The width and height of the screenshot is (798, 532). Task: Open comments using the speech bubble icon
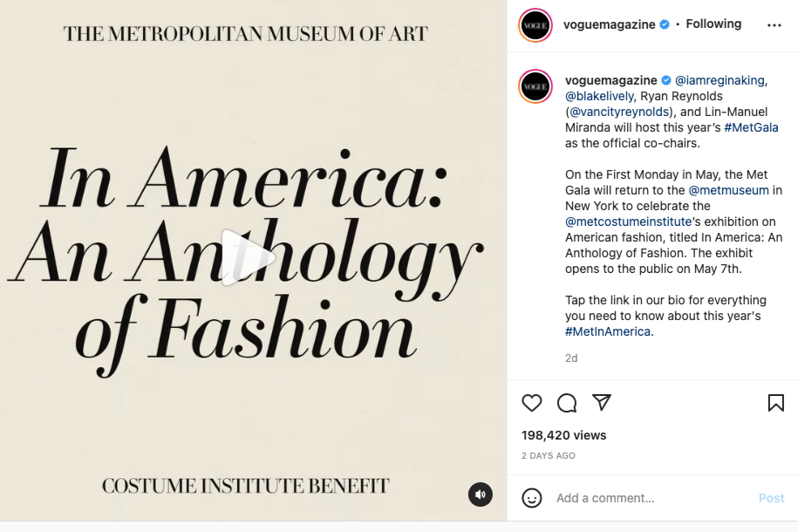pyautogui.click(x=567, y=403)
